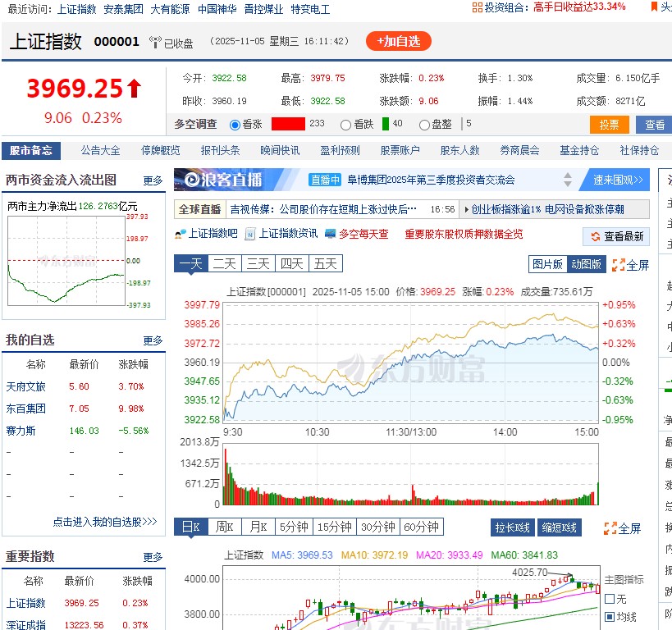Open the 公告大全 menu item
Screen dimensions: 672x630
[x=100, y=150]
